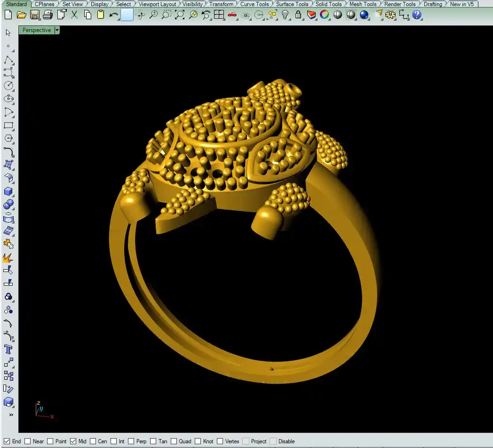Screen dimensions: 493x448
Task: Click the Help question mark button
Action: click(x=417, y=15)
